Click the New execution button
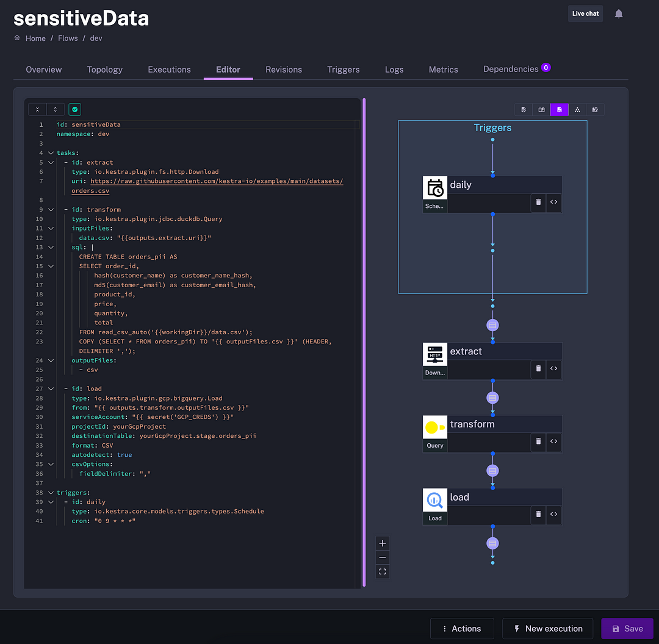 coord(548,629)
